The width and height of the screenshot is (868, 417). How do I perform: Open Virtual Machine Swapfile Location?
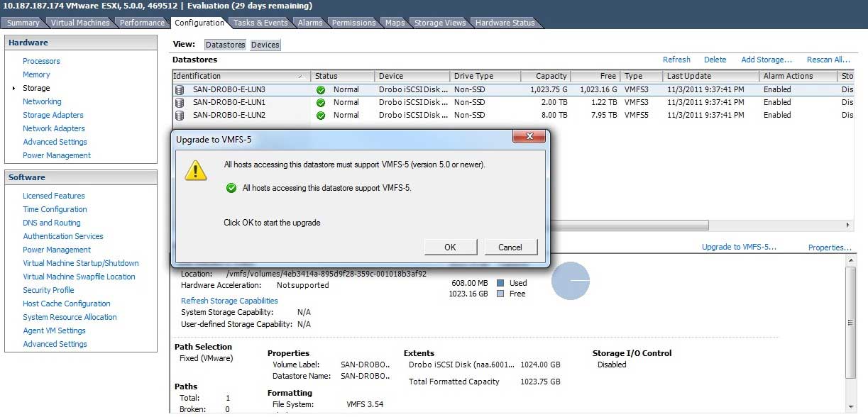click(x=79, y=277)
